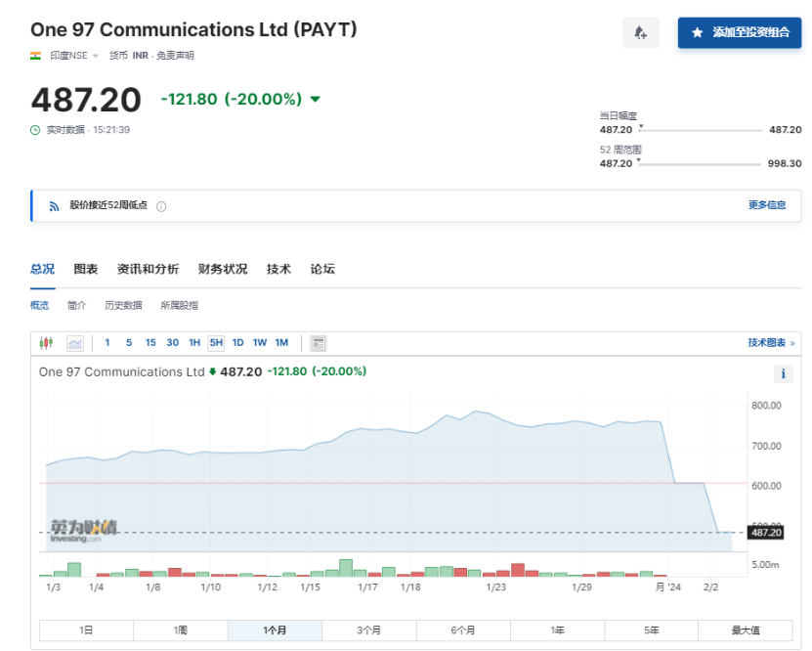Screen dimensions: 812x651
Task: Click the chart info 'i' icon
Action: click(783, 373)
